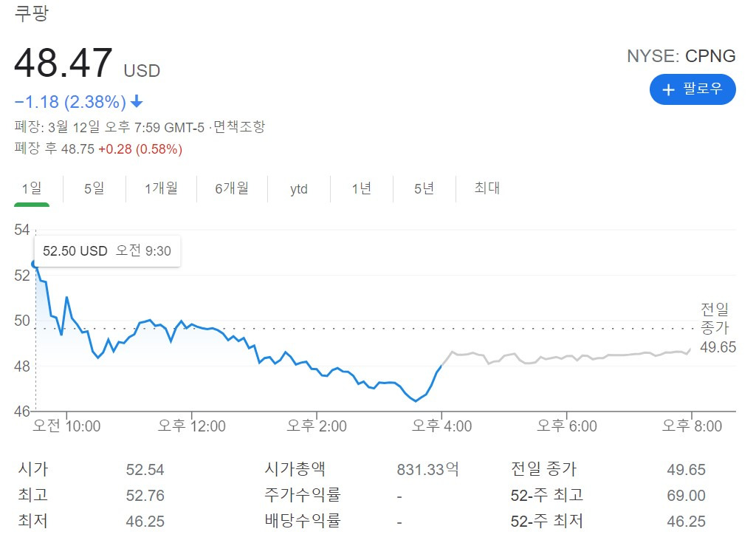
Task: Switch to the 1개월 chart tab
Action: coord(161,188)
